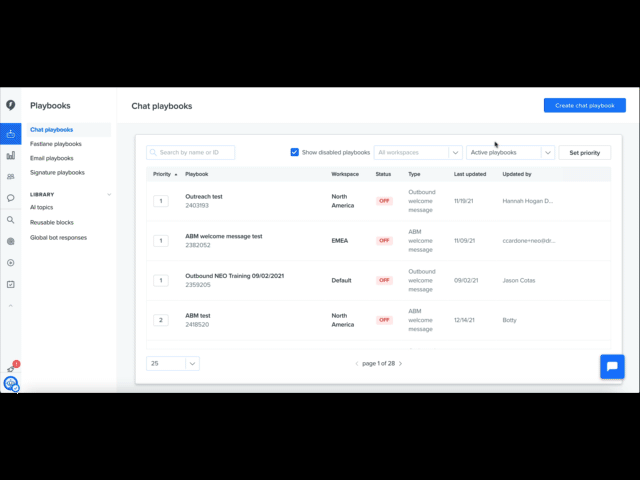
Task: Open Outbound NEO Training 09/02/2021 playbook
Action: (x=234, y=276)
